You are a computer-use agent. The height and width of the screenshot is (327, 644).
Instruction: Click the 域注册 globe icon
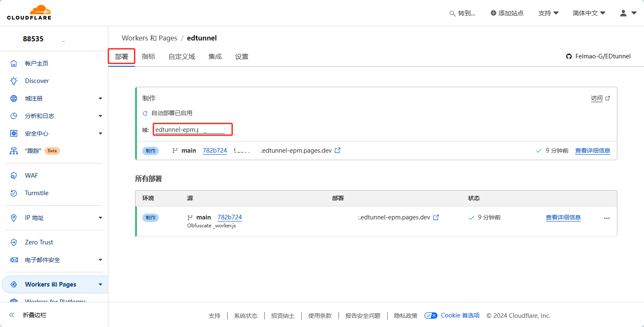pyautogui.click(x=14, y=98)
